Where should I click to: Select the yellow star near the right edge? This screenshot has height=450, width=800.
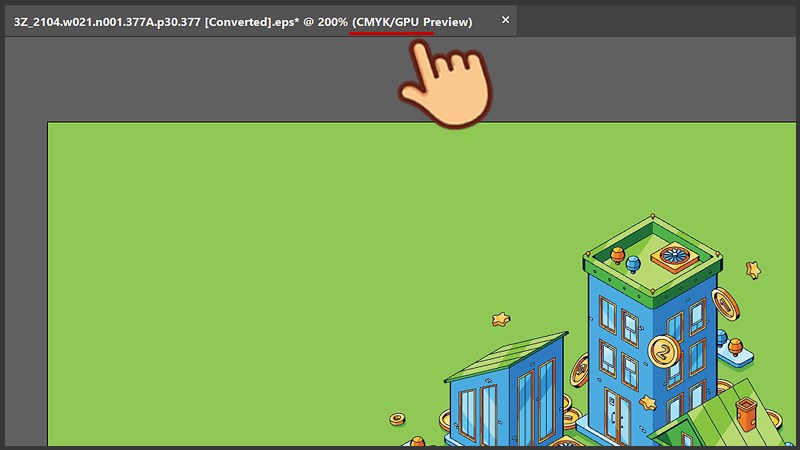(x=752, y=270)
